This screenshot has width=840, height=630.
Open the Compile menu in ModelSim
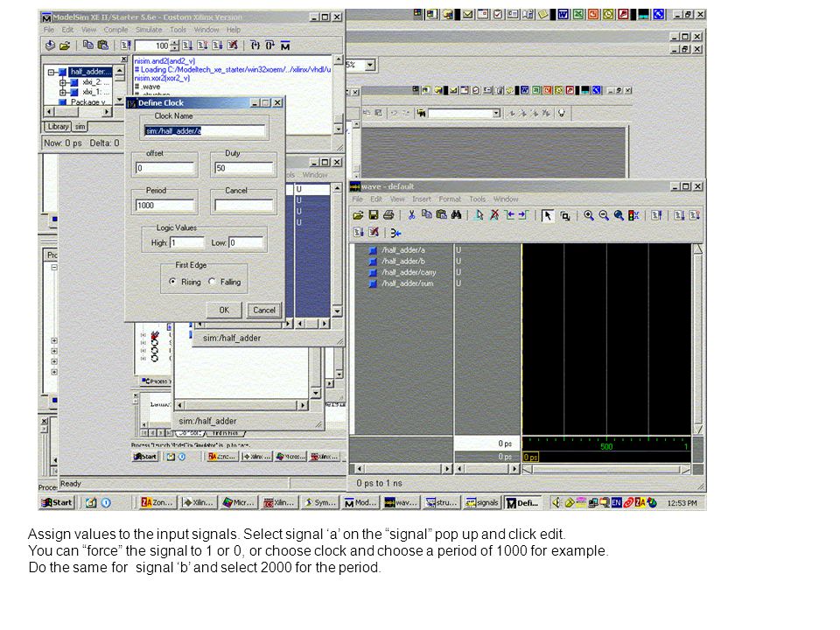click(115, 30)
